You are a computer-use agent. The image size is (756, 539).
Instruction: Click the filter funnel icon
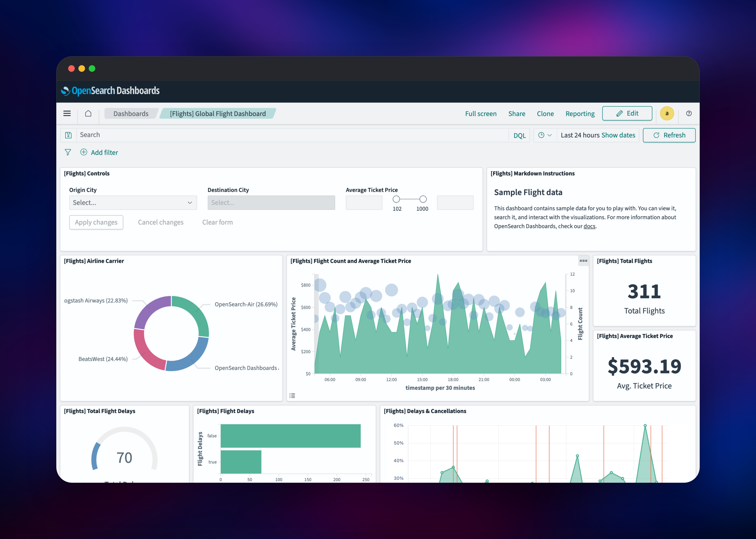(68, 152)
